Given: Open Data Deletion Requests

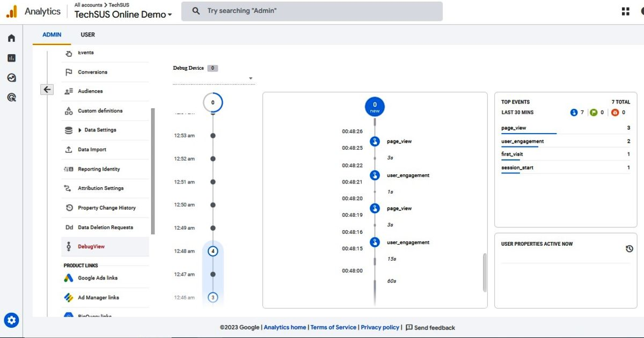Looking at the screenshot, I should point(105,227).
